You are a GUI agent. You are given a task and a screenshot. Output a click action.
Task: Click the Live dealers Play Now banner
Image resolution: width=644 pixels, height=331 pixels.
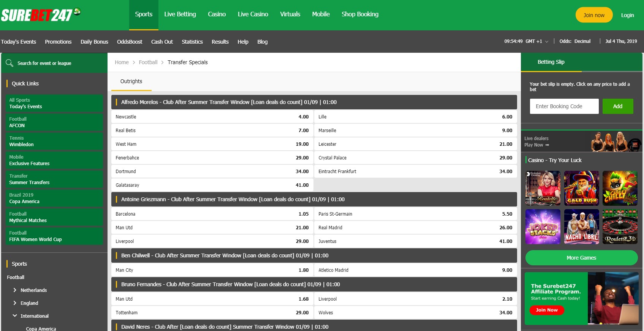click(582, 142)
